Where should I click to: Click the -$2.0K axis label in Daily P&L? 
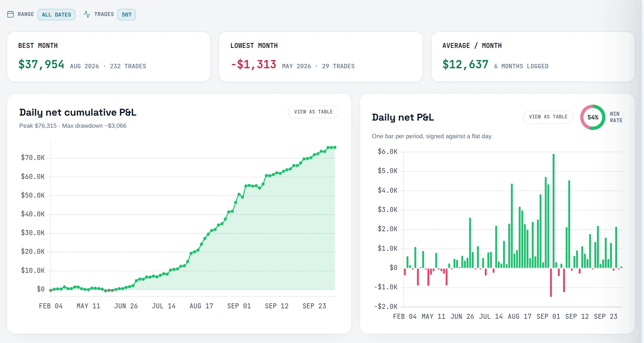(x=386, y=307)
